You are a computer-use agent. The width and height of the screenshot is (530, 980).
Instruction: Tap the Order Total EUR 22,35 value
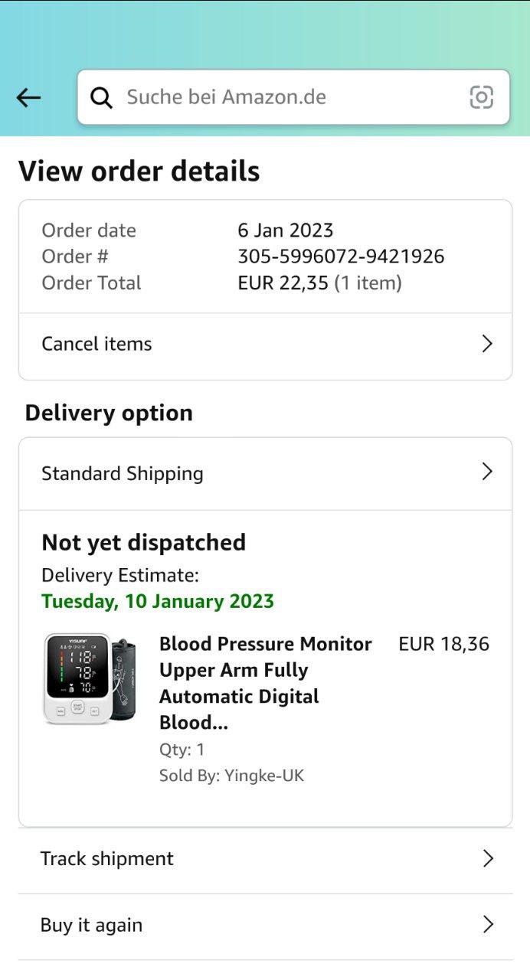point(319,283)
